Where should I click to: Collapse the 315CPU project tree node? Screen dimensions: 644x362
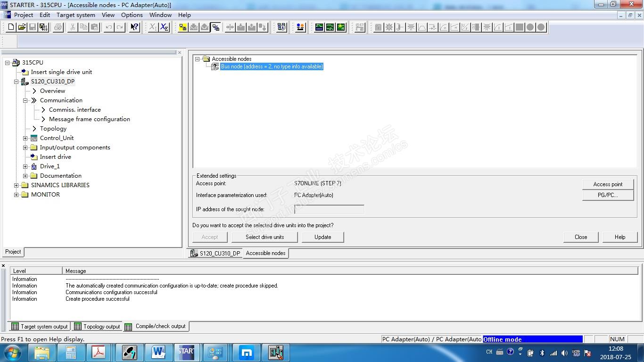click(x=8, y=63)
